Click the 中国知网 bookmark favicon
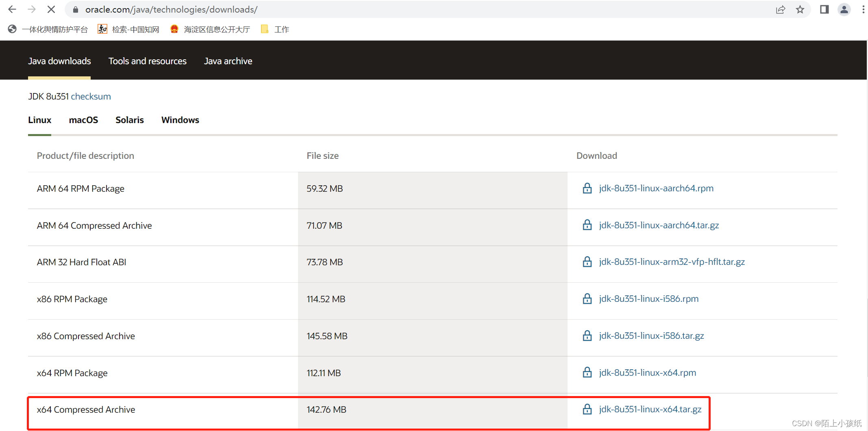This screenshot has height=431, width=868. pyautogui.click(x=102, y=29)
